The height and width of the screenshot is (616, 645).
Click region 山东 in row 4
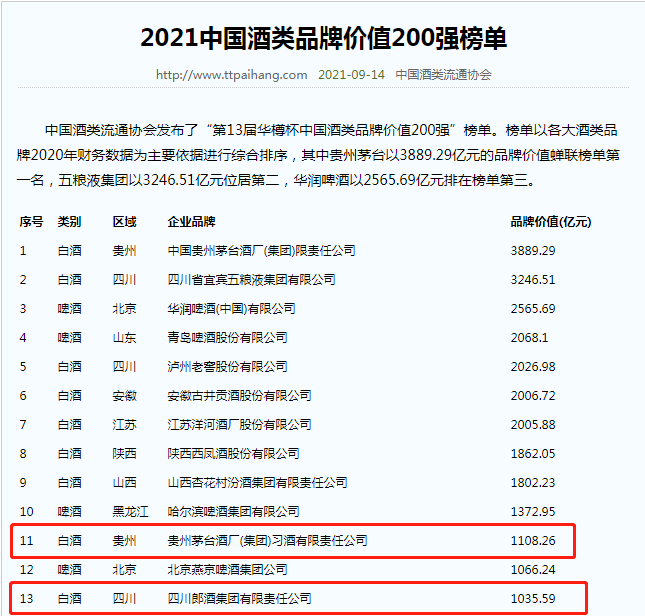coord(125,338)
